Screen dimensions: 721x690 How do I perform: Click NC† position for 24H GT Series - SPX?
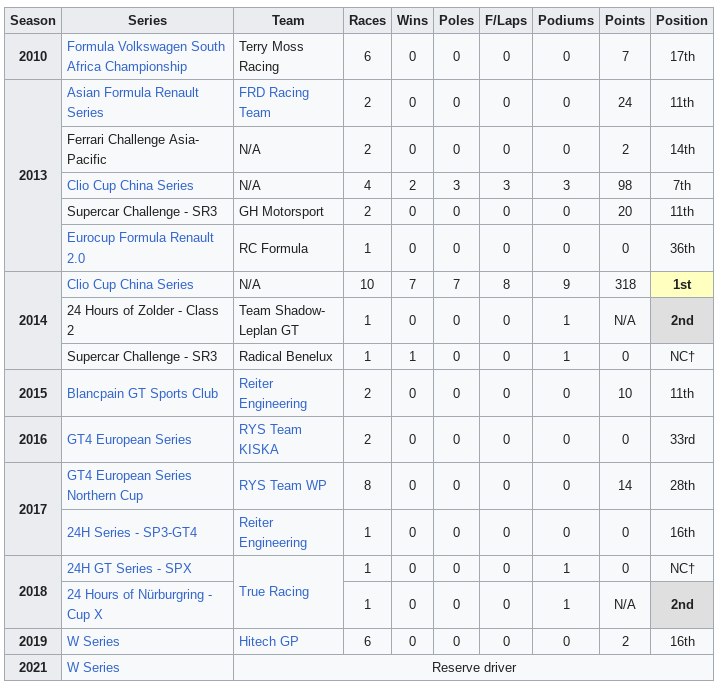click(x=682, y=569)
